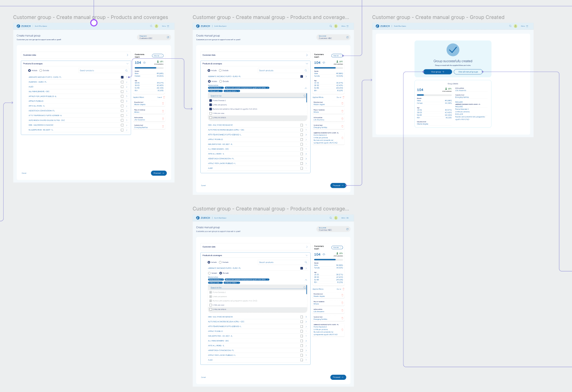
Task: Open user avatar in Group Created frame header
Action: (515, 26)
